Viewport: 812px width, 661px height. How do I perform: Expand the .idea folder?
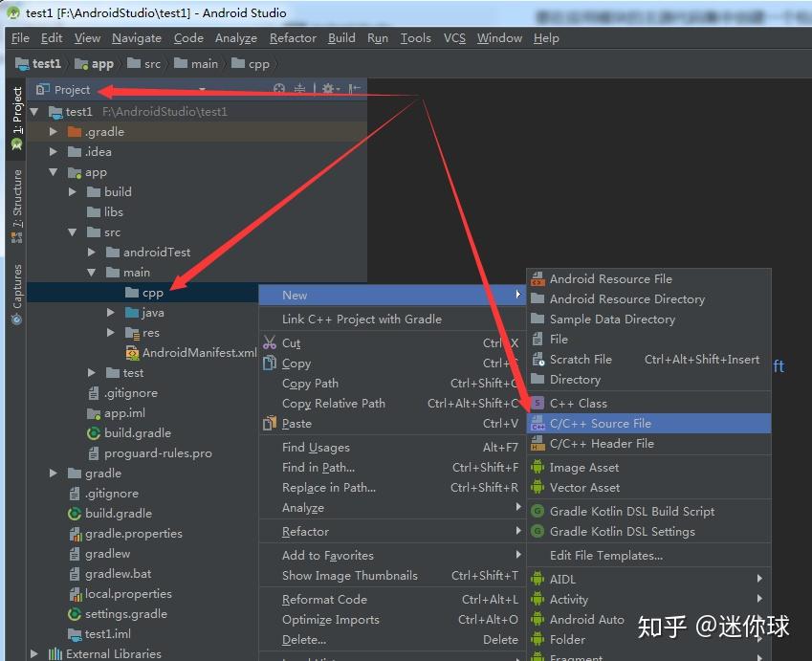53,152
